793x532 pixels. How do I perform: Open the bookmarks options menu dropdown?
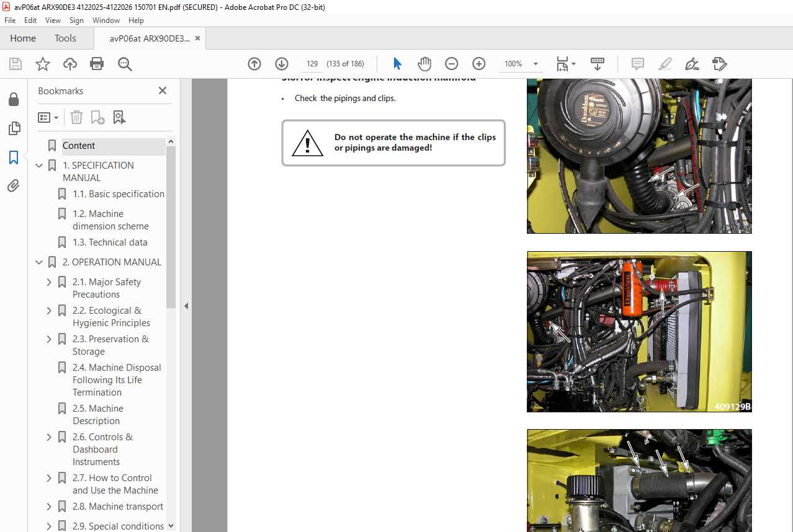[x=48, y=117]
